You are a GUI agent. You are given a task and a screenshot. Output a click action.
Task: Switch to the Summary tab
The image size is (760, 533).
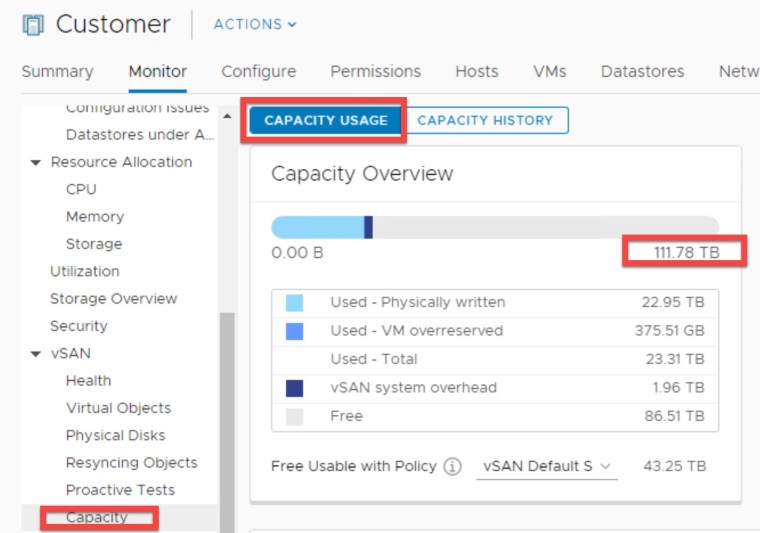pos(57,72)
